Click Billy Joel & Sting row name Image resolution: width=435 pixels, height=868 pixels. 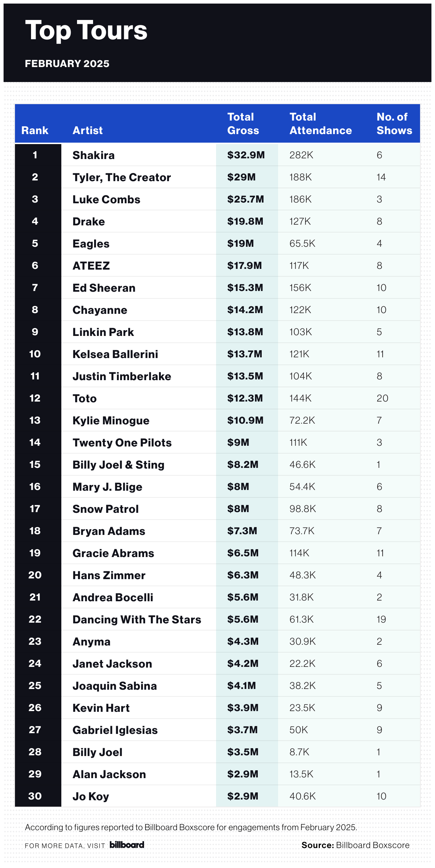tap(119, 465)
